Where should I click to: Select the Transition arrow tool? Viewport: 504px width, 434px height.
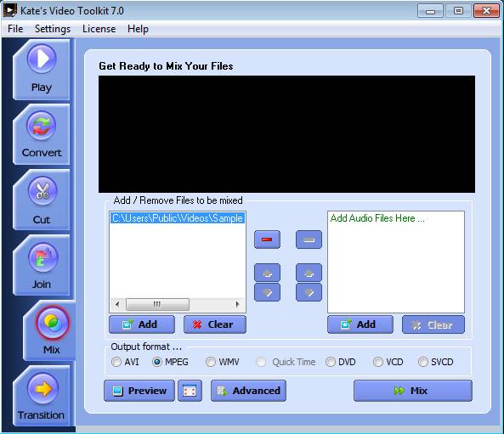point(41,396)
